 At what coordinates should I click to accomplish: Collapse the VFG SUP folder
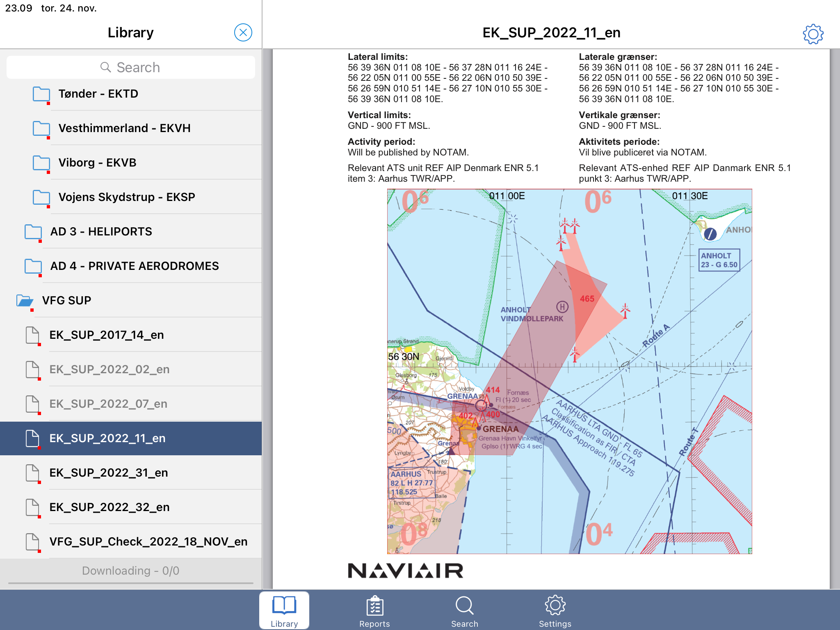(131, 300)
